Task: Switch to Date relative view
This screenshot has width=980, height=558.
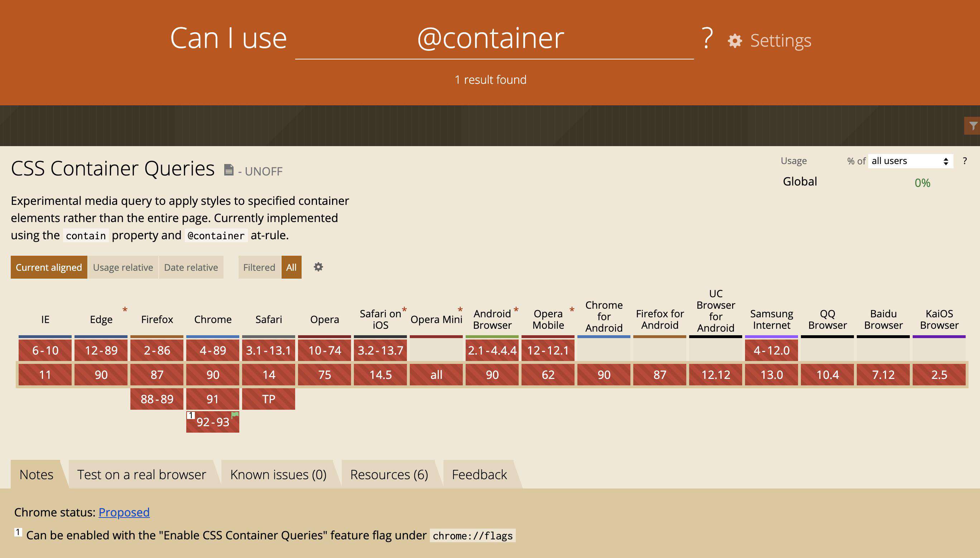Action: [x=191, y=267]
